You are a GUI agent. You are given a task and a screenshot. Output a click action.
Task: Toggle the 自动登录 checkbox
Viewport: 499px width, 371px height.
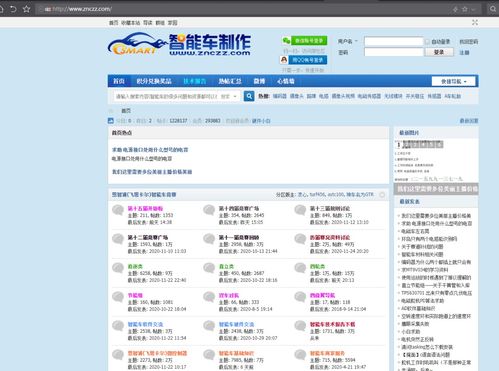point(427,42)
